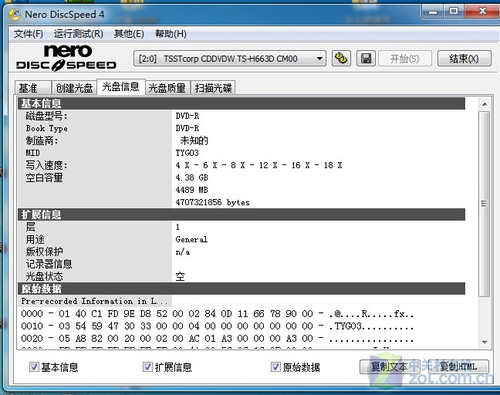Click the 层 value 1
The height and width of the screenshot is (395, 500).
[x=178, y=227]
